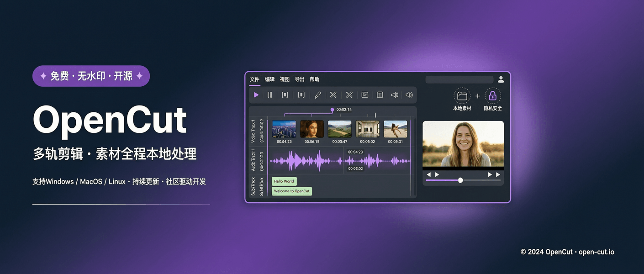Screen dimensions: 644x274
Task: Click the rewind left-arrow under the preview
Action: click(428, 175)
